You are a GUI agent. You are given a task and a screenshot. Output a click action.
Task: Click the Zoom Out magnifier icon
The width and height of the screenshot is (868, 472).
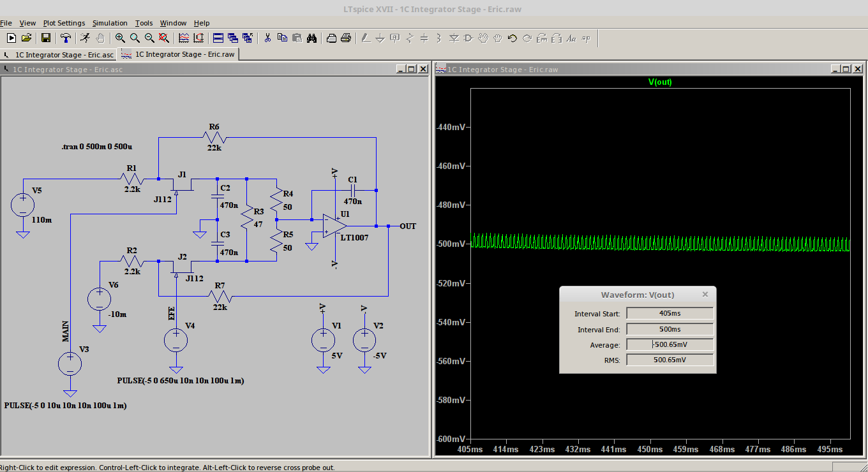[x=149, y=38]
